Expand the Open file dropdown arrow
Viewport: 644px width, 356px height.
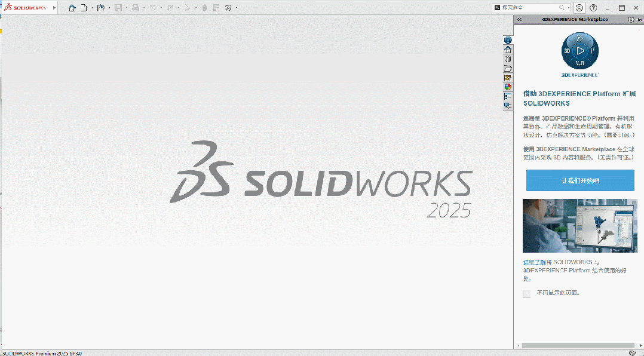click(109, 8)
